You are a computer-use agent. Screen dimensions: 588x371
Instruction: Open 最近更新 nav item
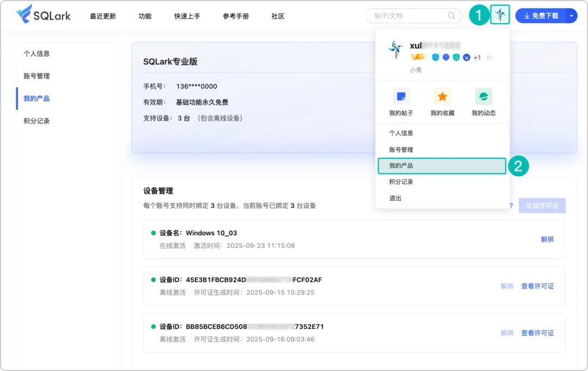click(103, 16)
